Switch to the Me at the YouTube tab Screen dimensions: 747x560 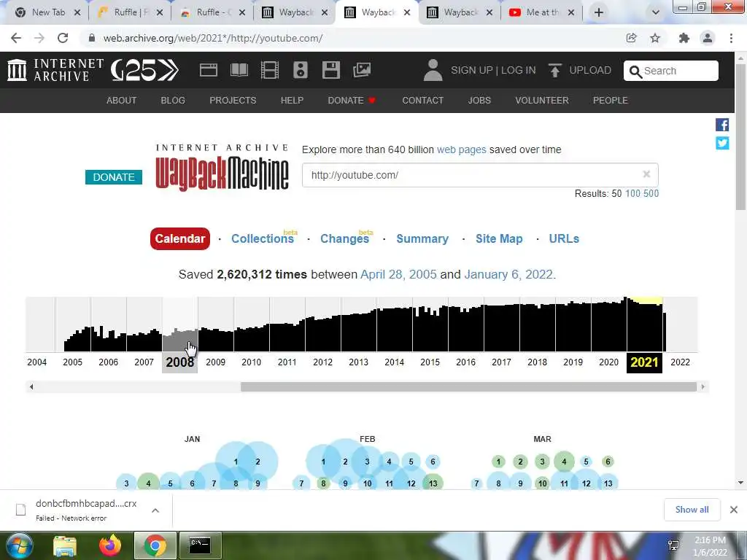542,12
